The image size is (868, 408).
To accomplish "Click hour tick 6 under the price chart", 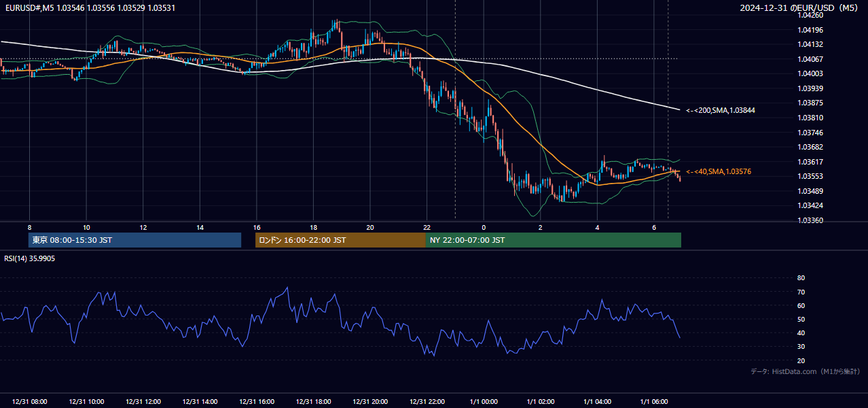I will coord(654,227).
